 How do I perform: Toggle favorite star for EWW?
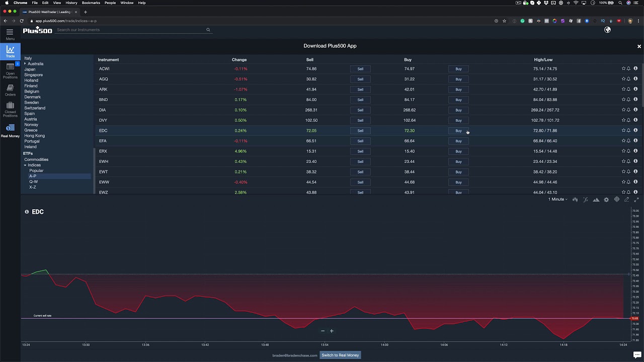[623, 182]
